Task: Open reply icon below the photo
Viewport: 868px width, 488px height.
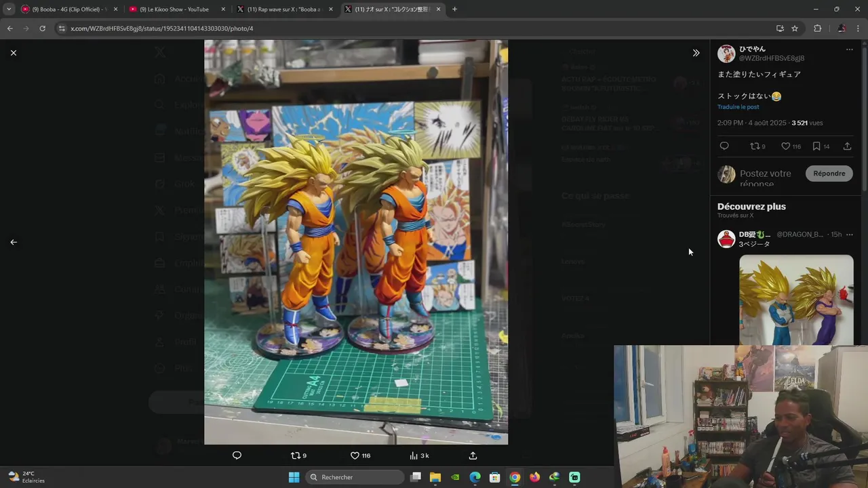Action: (237, 455)
